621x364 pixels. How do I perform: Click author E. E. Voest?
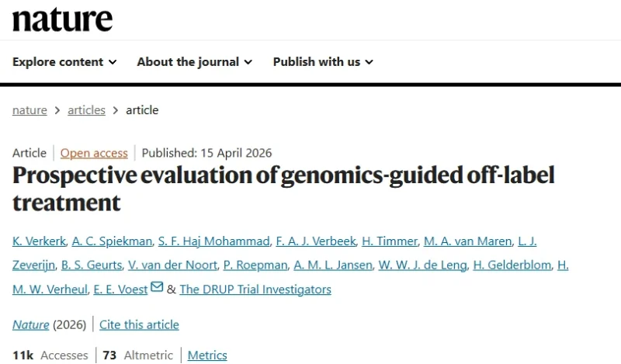pos(120,289)
